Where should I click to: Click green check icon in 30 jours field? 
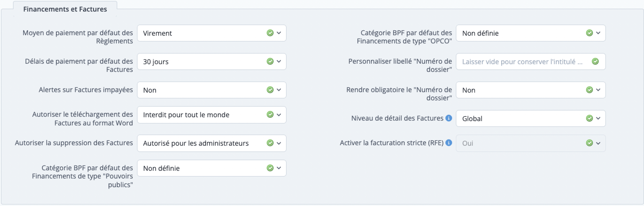(270, 61)
